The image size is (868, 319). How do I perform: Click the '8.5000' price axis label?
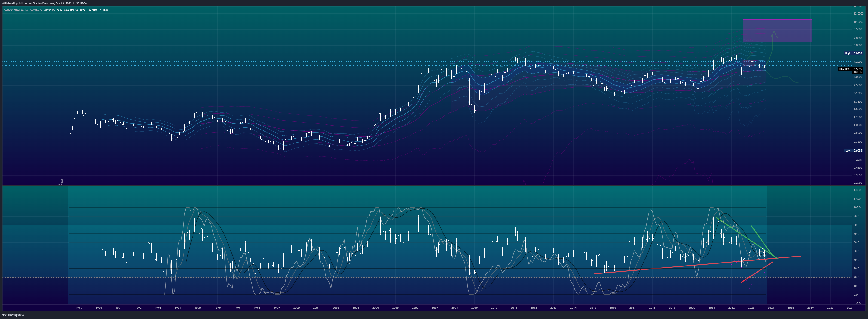pos(858,30)
